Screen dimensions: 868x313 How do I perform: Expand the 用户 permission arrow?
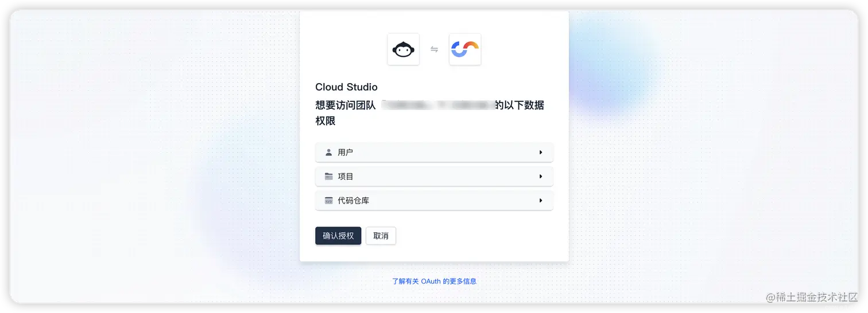click(x=541, y=152)
